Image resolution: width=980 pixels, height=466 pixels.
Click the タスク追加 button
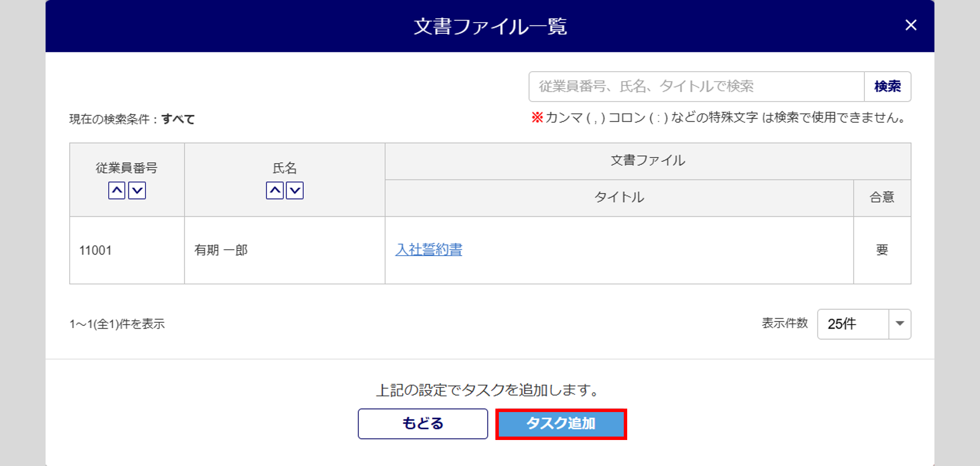tap(561, 424)
